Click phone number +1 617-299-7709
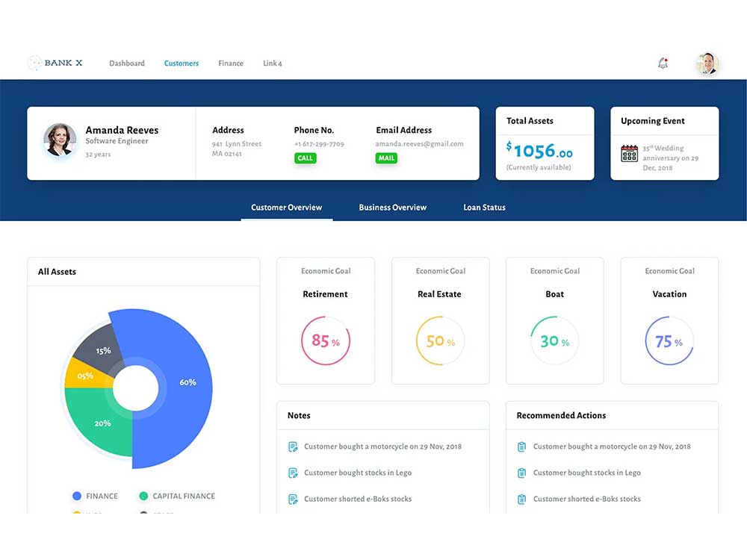 pos(319,144)
